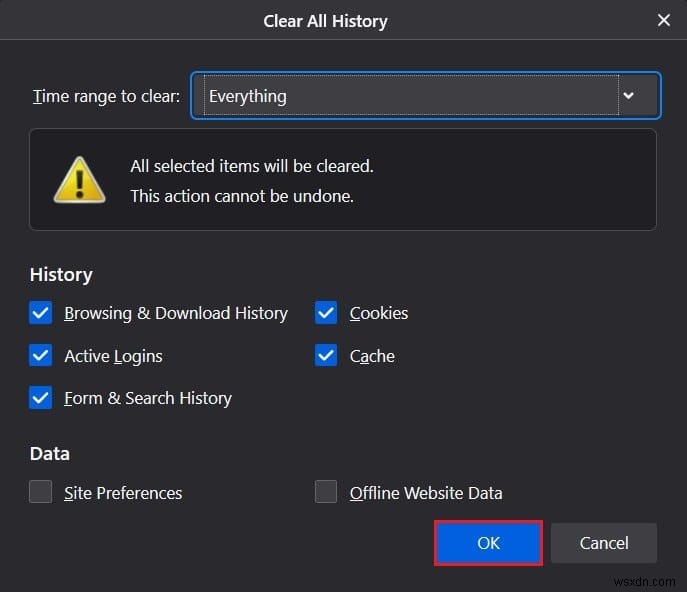
Task: Click the Cancel button
Action: 604,543
